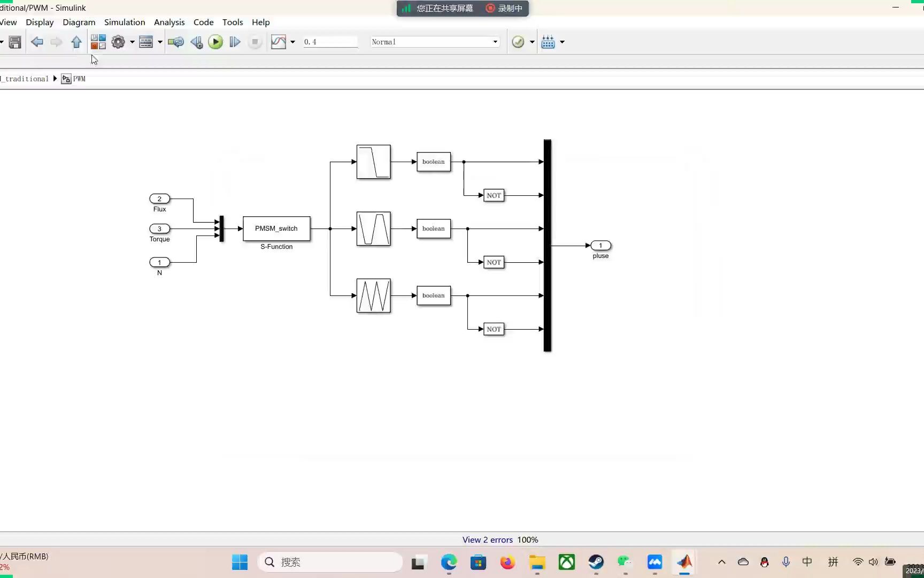Expand the Model Advisor dropdown arrow
This screenshot has width=924, height=578.
coord(532,42)
